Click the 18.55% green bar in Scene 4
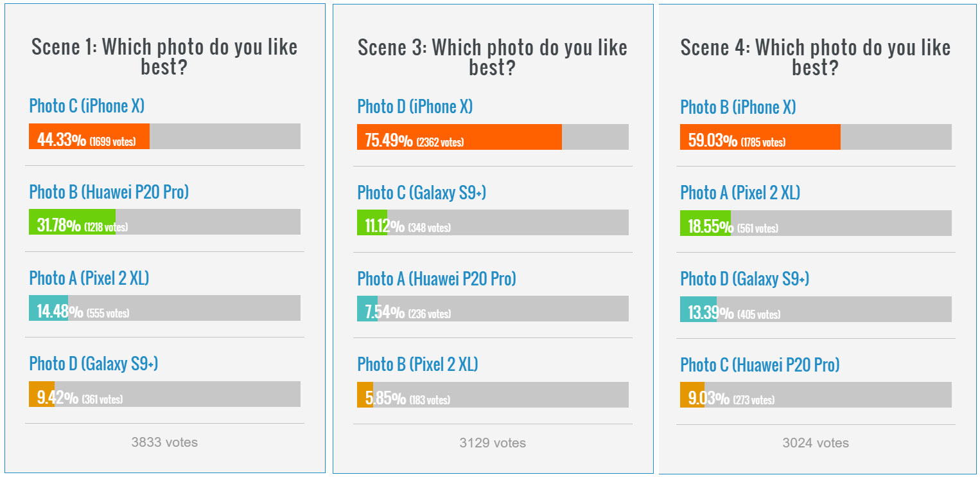 point(705,223)
